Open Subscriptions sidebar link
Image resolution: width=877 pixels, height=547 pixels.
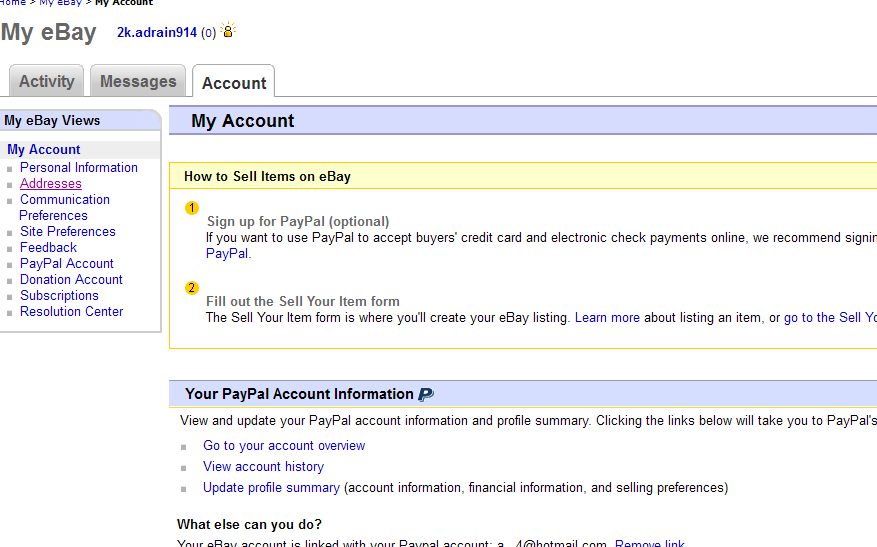click(59, 295)
